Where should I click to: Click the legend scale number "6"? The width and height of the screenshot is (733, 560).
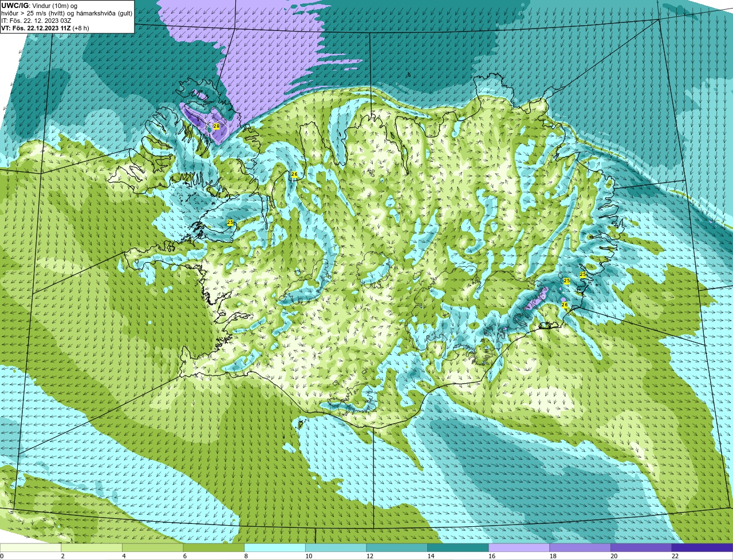(x=184, y=556)
